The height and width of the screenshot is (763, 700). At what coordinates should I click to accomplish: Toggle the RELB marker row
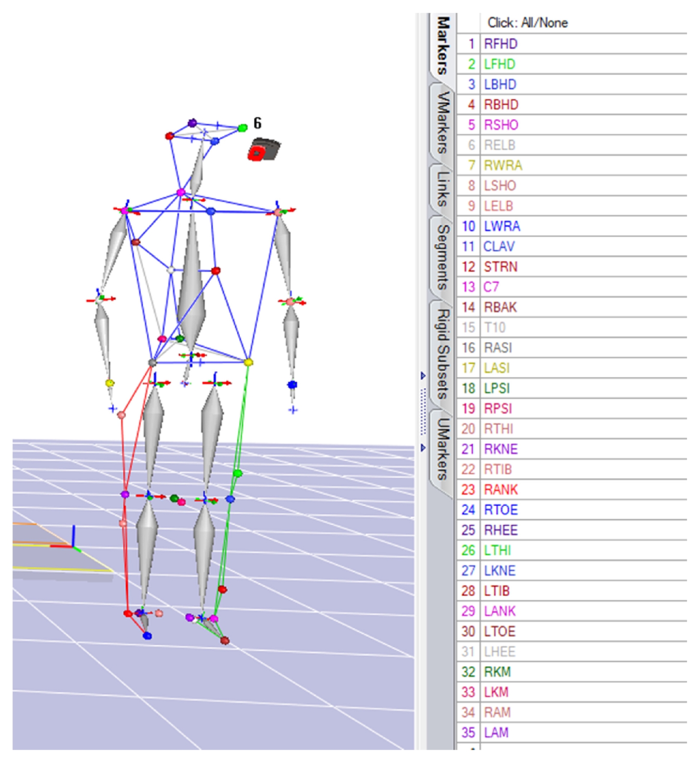click(572, 145)
